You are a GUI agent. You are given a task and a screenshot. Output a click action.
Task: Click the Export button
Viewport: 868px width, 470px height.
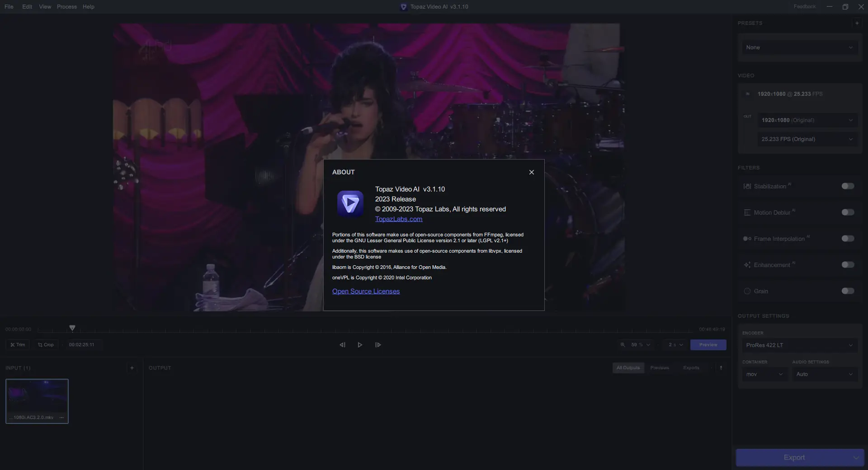[x=794, y=458]
